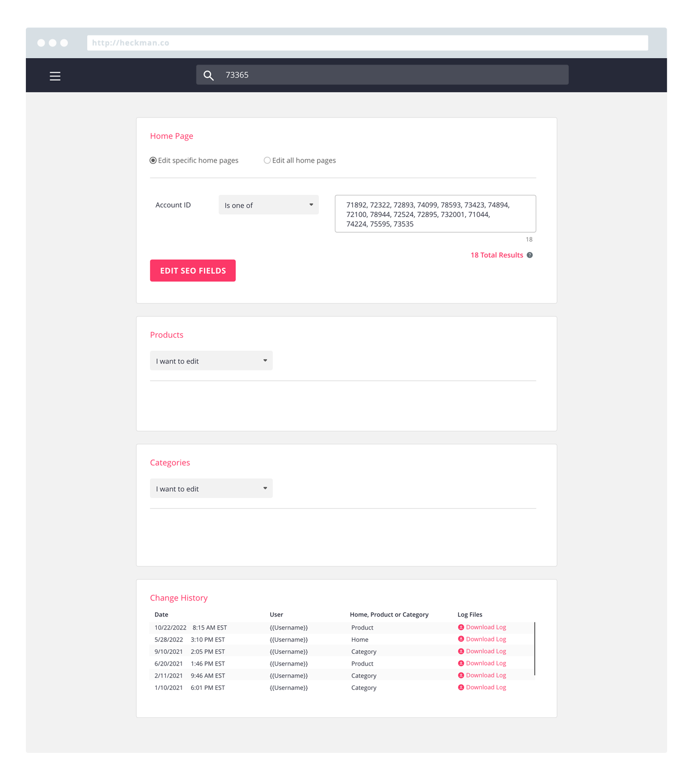Click the browser URL address bar

point(367,43)
